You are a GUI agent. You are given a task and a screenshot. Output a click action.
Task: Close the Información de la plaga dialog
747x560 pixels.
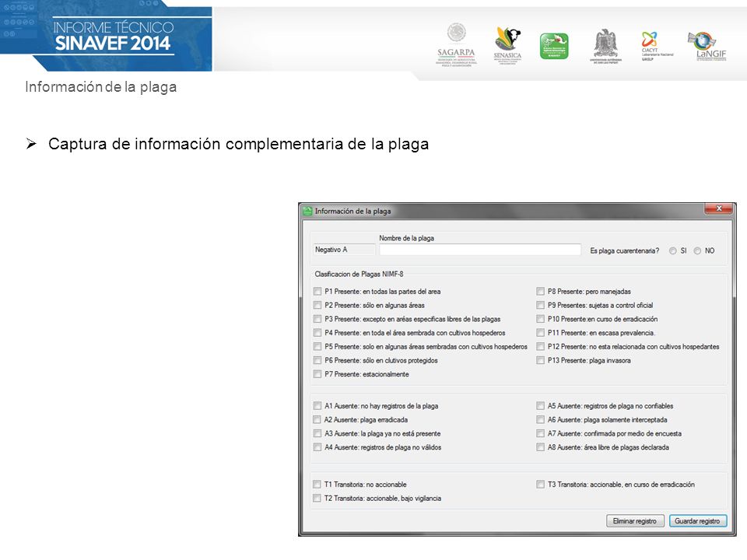click(x=719, y=208)
